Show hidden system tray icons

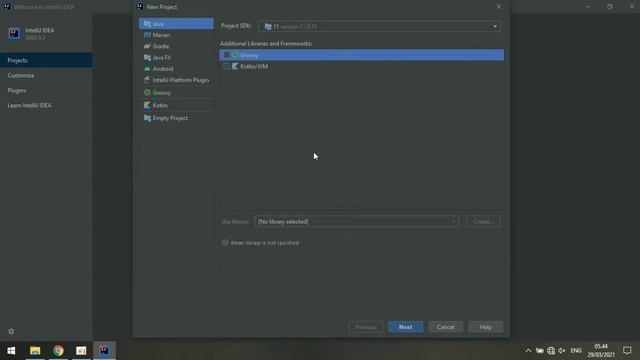pos(528,351)
